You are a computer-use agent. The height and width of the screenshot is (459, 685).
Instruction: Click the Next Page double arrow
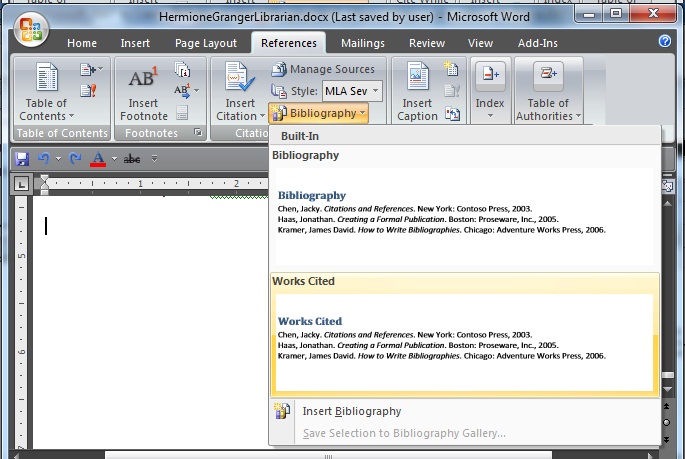pyautogui.click(x=667, y=439)
